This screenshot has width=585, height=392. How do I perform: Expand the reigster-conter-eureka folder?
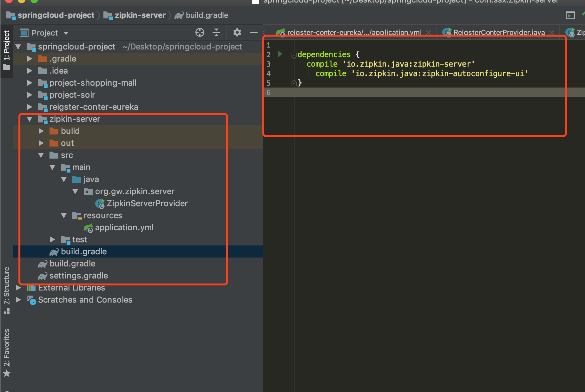pos(30,107)
